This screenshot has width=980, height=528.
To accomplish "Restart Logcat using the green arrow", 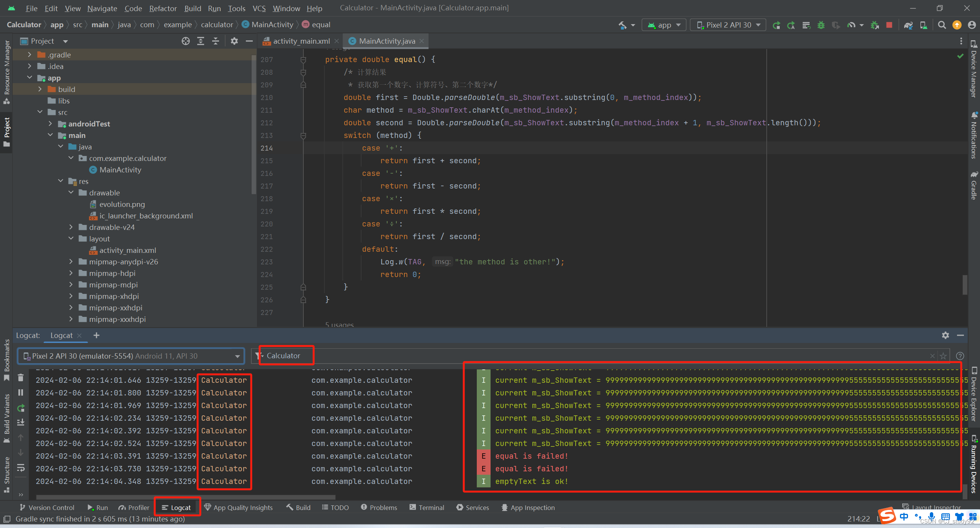I will (21, 408).
